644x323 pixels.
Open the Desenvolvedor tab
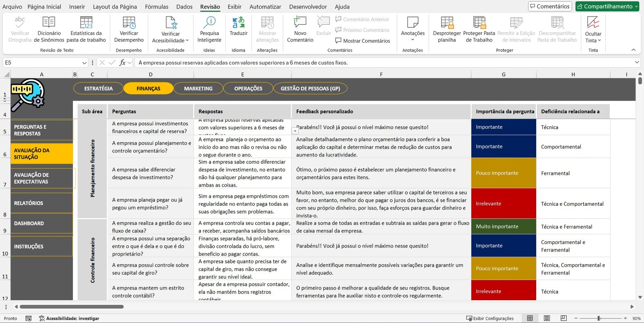(308, 7)
